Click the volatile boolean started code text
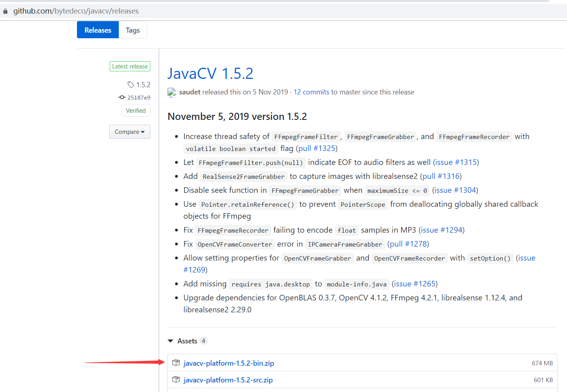 (x=230, y=149)
